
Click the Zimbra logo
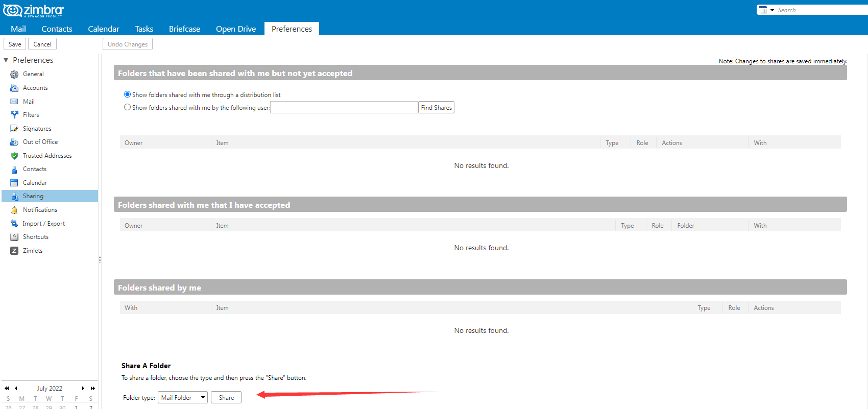(33, 10)
